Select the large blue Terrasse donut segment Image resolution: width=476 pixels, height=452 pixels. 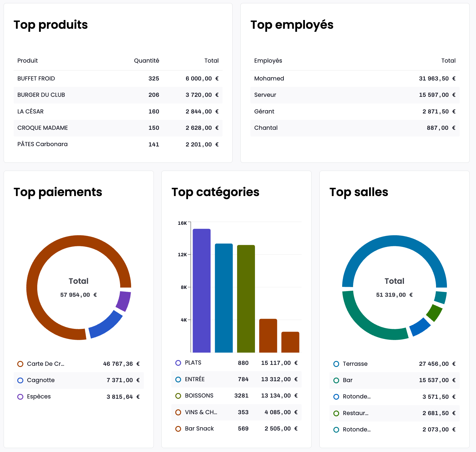[x=394, y=241]
